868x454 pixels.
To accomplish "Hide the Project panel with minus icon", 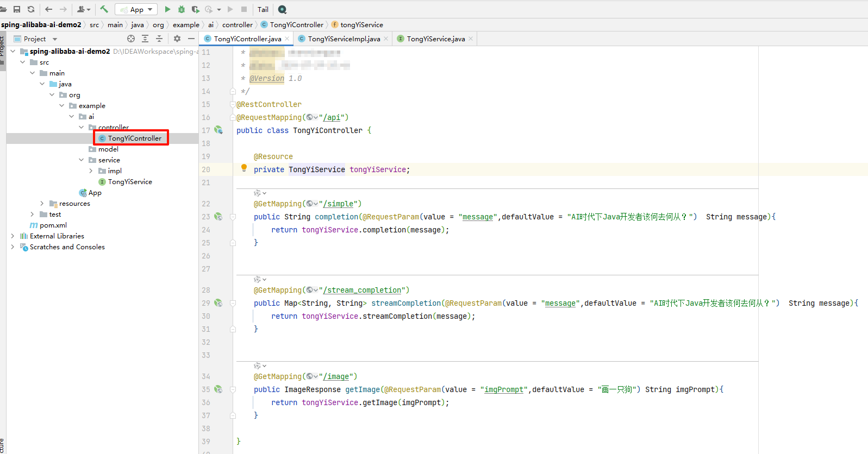I will click(x=191, y=39).
